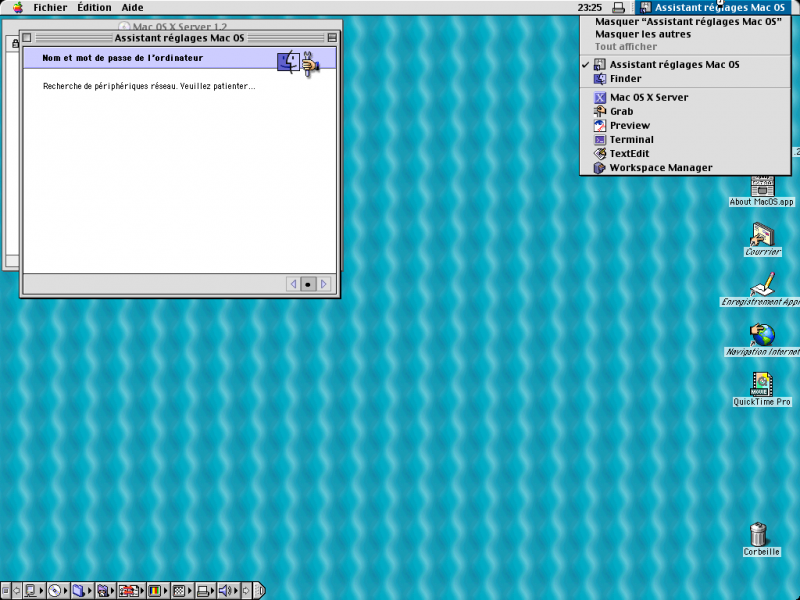800x600 pixels.
Task: Select checked Assistant réglages Mac OS entry in the application list
Action: [x=685, y=64]
